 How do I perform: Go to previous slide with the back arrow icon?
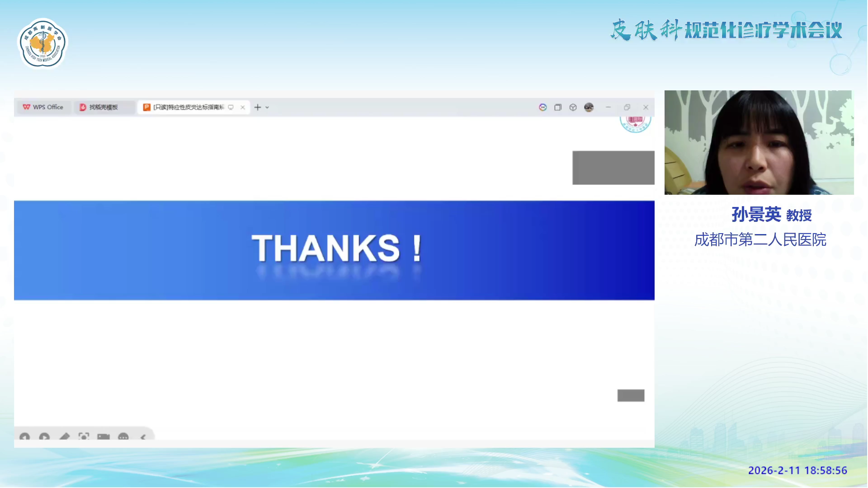pyautogui.click(x=25, y=436)
